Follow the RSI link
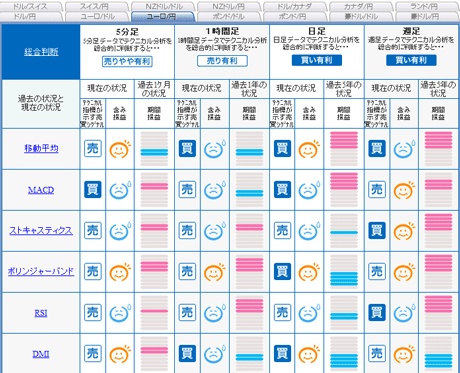The height and width of the screenshot is (373, 460). click(41, 313)
